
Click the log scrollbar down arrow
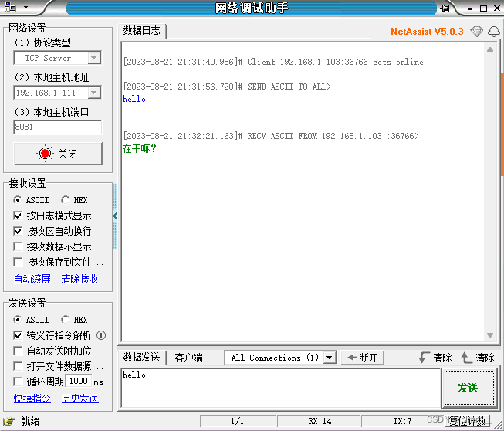tap(490, 335)
